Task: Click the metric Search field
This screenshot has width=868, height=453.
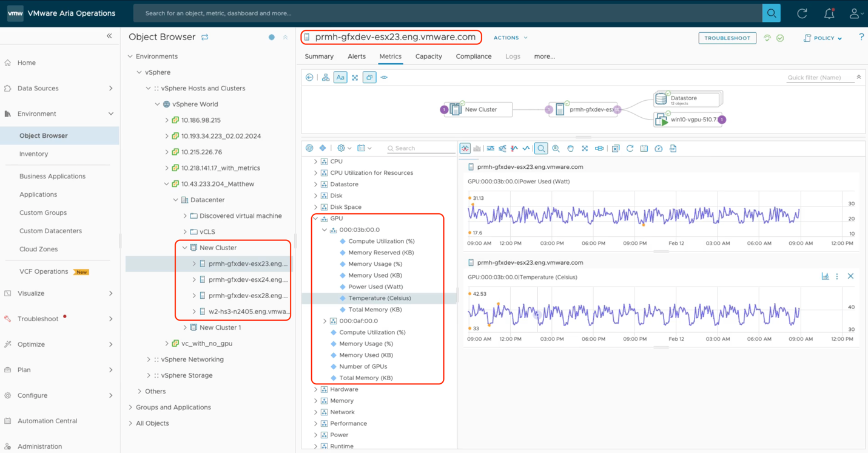Action: click(x=420, y=148)
